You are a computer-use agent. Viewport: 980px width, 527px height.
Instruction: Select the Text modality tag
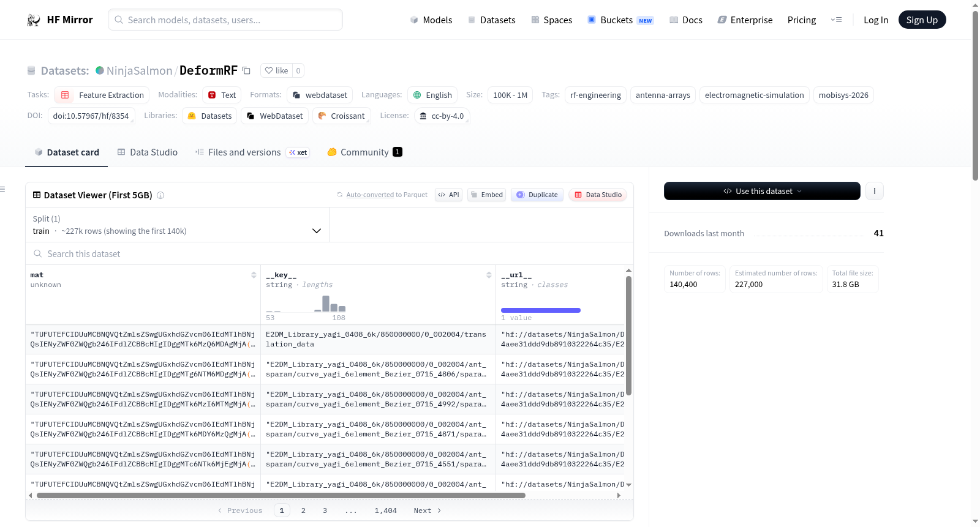tap(222, 95)
